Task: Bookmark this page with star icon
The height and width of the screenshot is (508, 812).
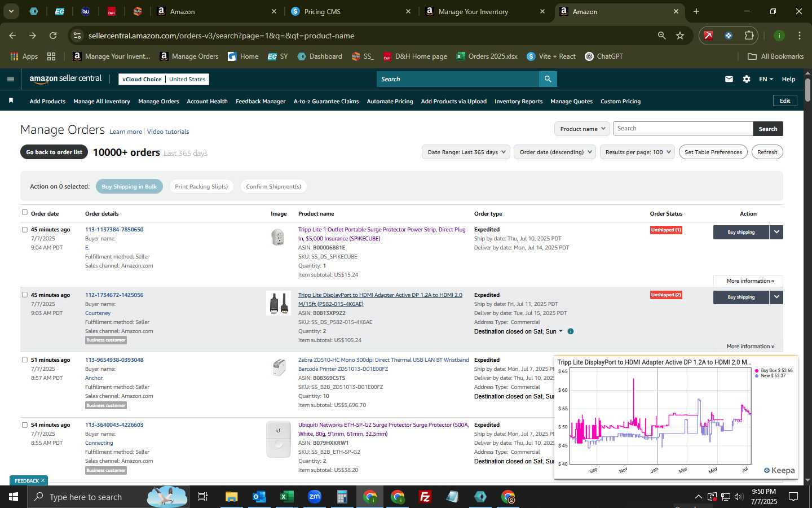Action: pos(680,36)
